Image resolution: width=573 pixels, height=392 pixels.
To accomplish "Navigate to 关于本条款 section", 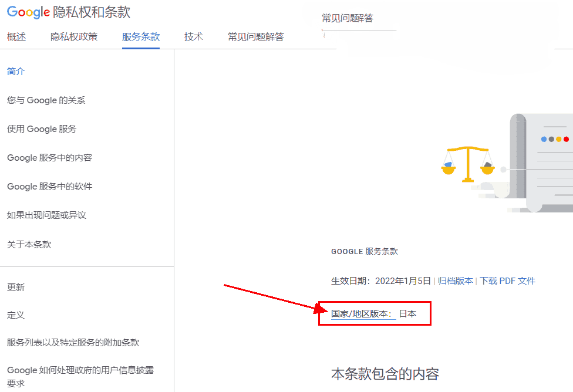I will pyautogui.click(x=29, y=244).
